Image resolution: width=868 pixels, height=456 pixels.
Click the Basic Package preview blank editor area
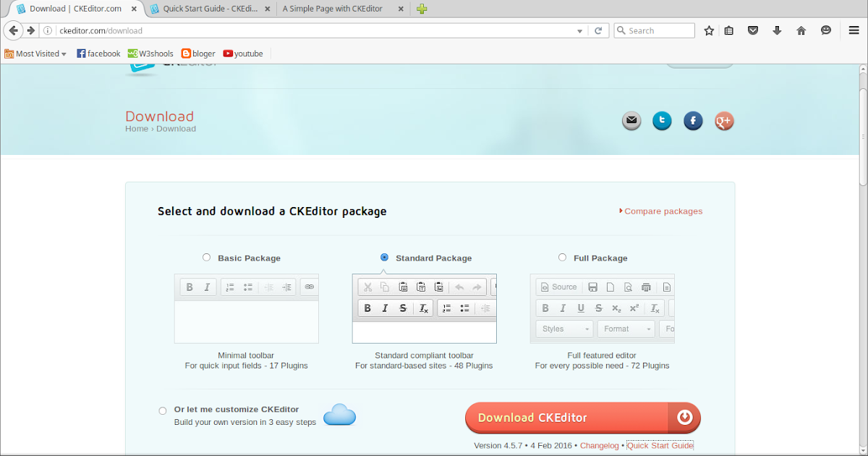[x=247, y=321]
